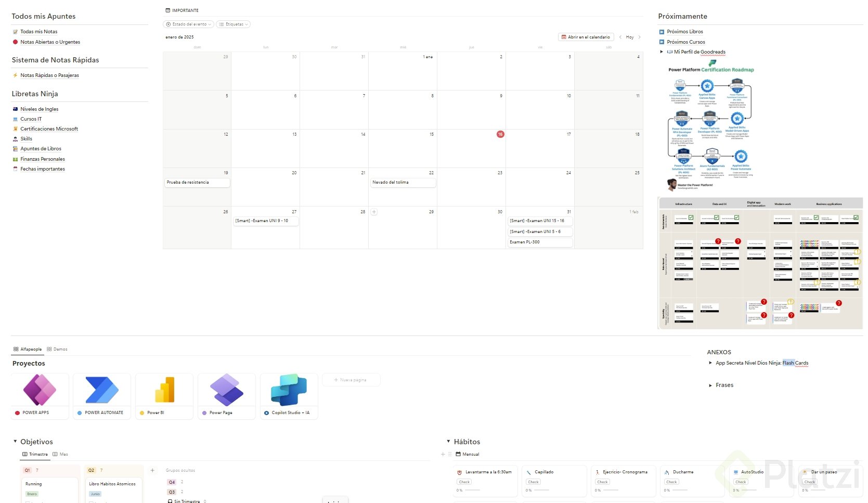The width and height of the screenshot is (868, 503).
Task: Open the Etiquetas filter dropdown
Action: [x=234, y=24]
